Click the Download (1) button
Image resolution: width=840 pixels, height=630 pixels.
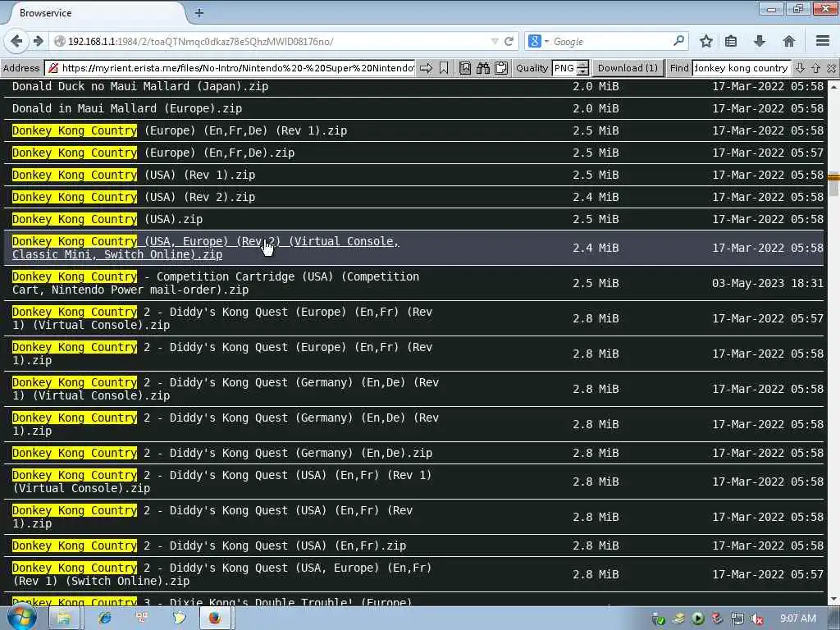point(628,68)
